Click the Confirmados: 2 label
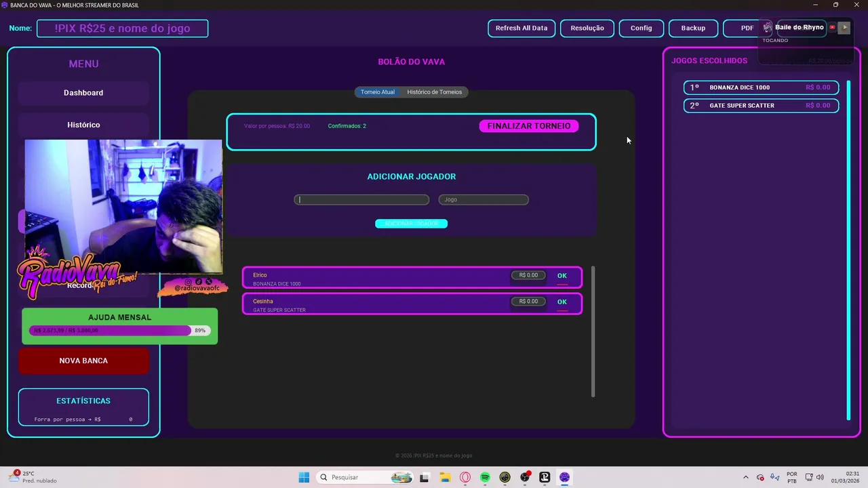Viewport: 868px width, 488px height. point(347,126)
